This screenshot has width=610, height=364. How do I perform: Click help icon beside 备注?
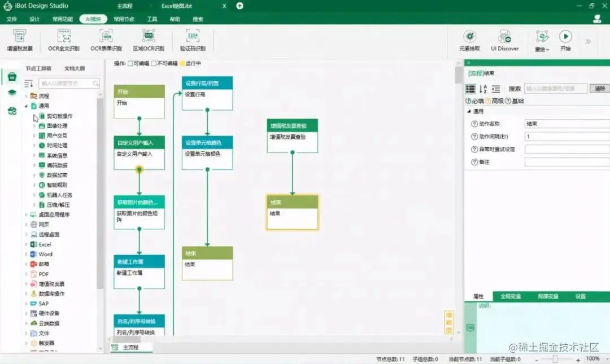[x=474, y=162]
